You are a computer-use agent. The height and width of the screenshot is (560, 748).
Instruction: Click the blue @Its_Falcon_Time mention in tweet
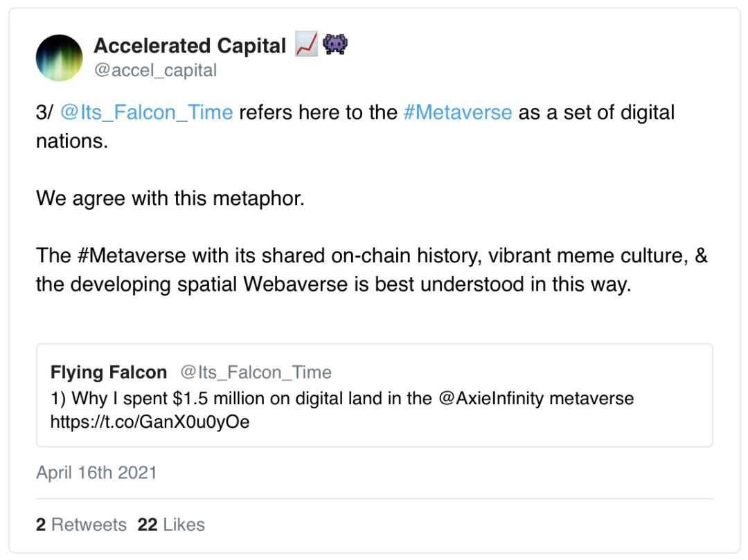click(x=146, y=113)
